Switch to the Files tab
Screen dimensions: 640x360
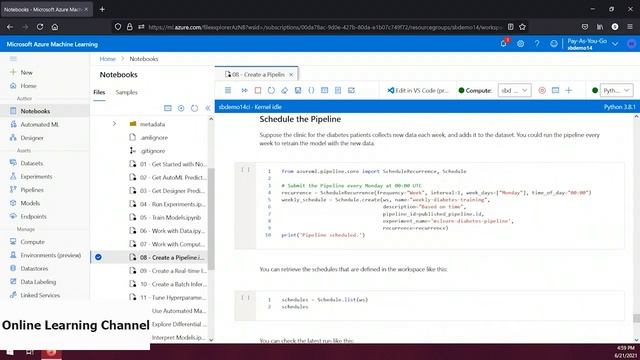pos(99,92)
